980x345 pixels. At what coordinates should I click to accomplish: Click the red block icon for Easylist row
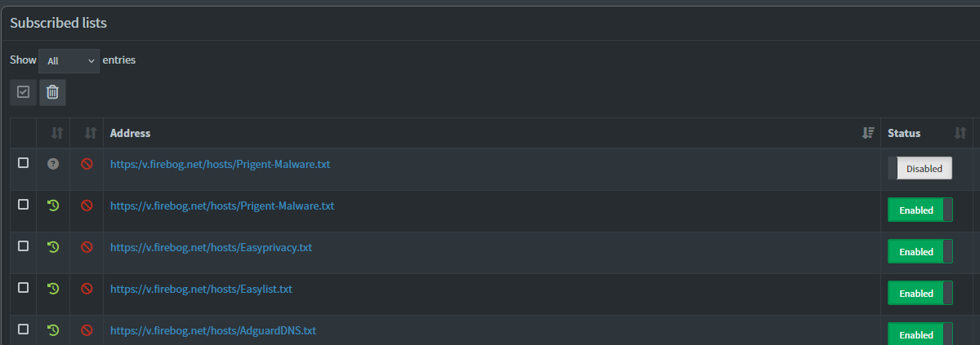(x=87, y=288)
